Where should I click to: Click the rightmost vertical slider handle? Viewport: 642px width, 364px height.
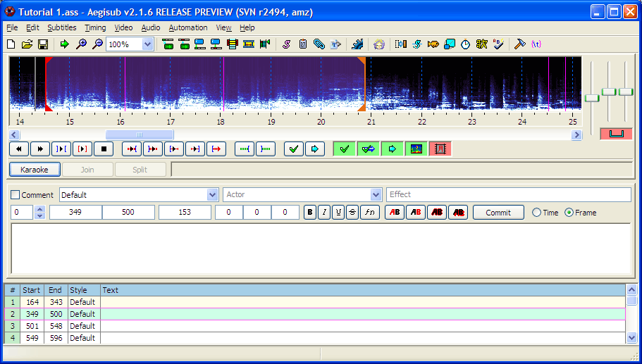point(626,92)
